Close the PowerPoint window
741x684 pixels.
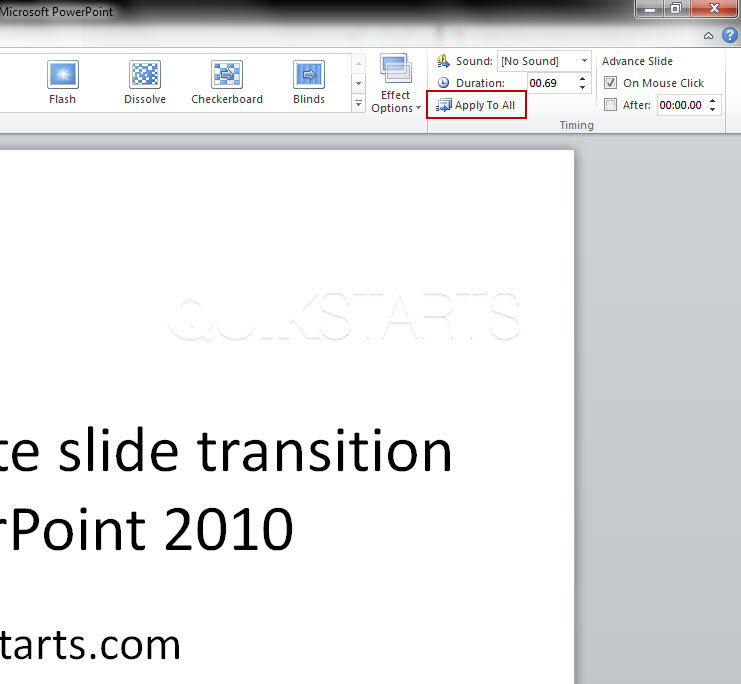714,9
